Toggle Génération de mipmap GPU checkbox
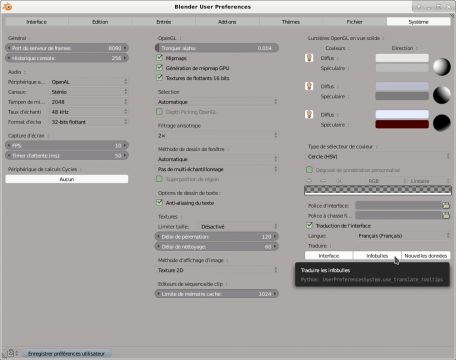Image resolution: width=456 pixels, height=360 pixels. point(159,68)
